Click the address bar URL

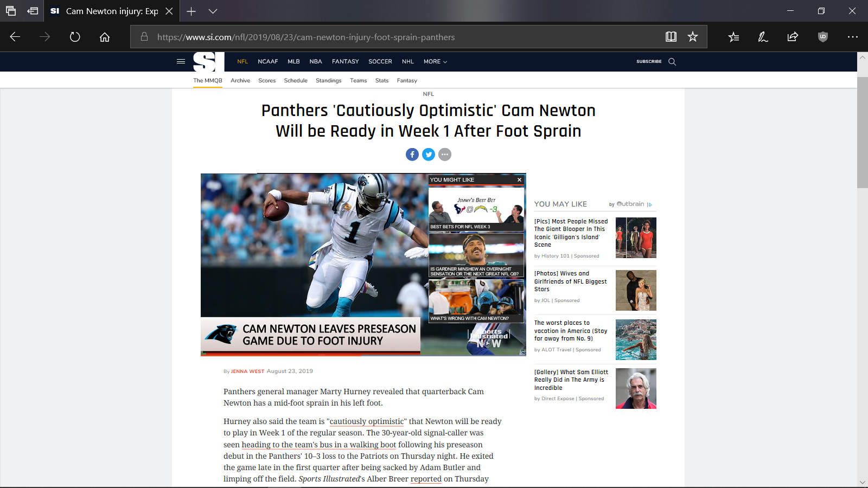(x=306, y=37)
